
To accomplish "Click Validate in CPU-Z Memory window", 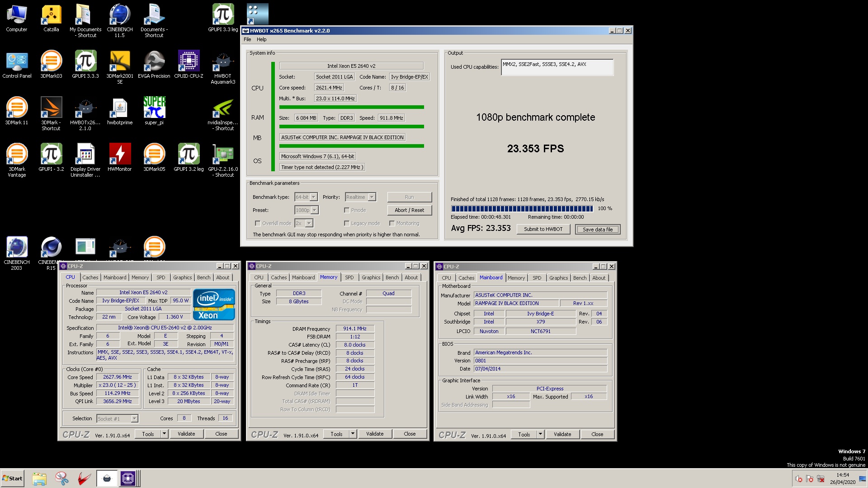I will tap(375, 434).
